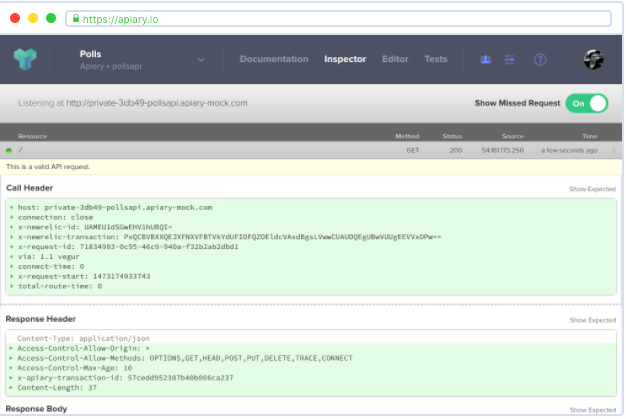Select the Inspector tab
The height and width of the screenshot is (419, 626).
(345, 59)
